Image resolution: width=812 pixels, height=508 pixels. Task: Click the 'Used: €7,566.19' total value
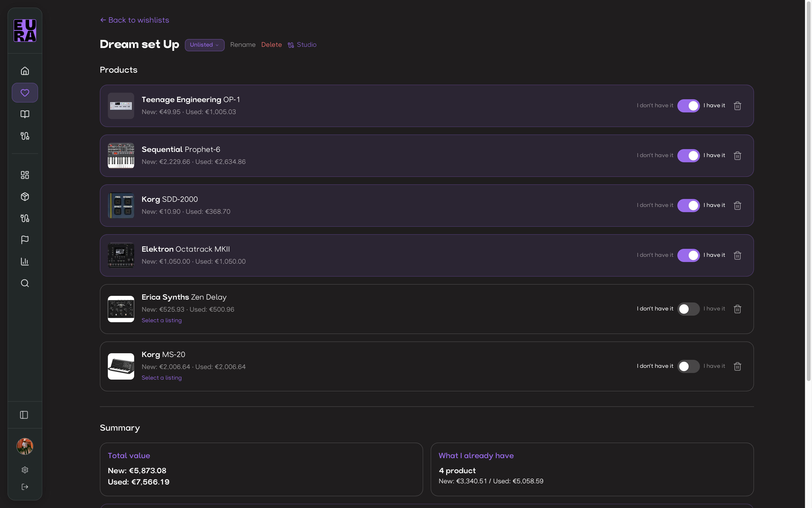coord(139,482)
